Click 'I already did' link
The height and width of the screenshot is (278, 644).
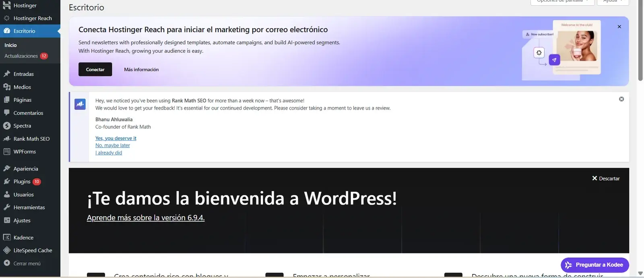pos(109,153)
